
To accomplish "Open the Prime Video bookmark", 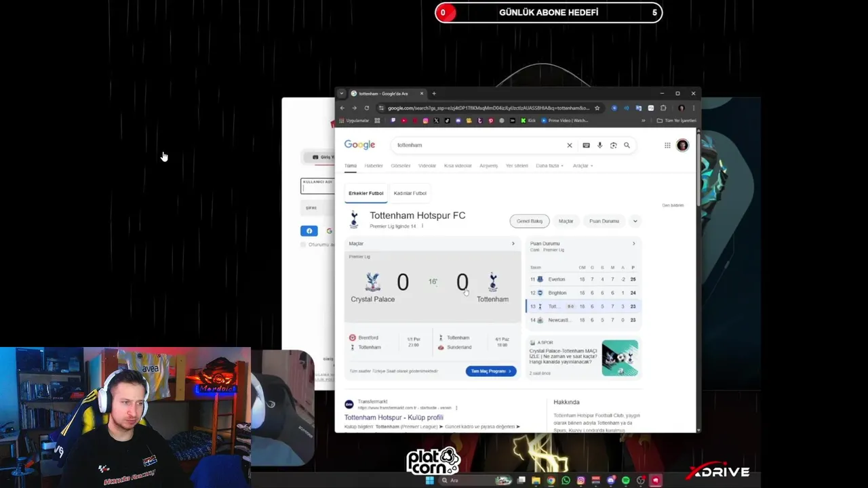I will click(x=565, y=121).
